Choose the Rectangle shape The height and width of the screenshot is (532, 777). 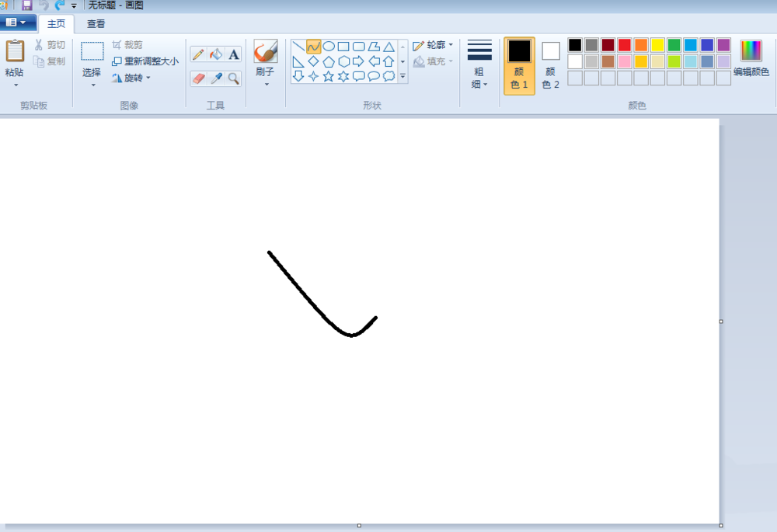pos(343,47)
